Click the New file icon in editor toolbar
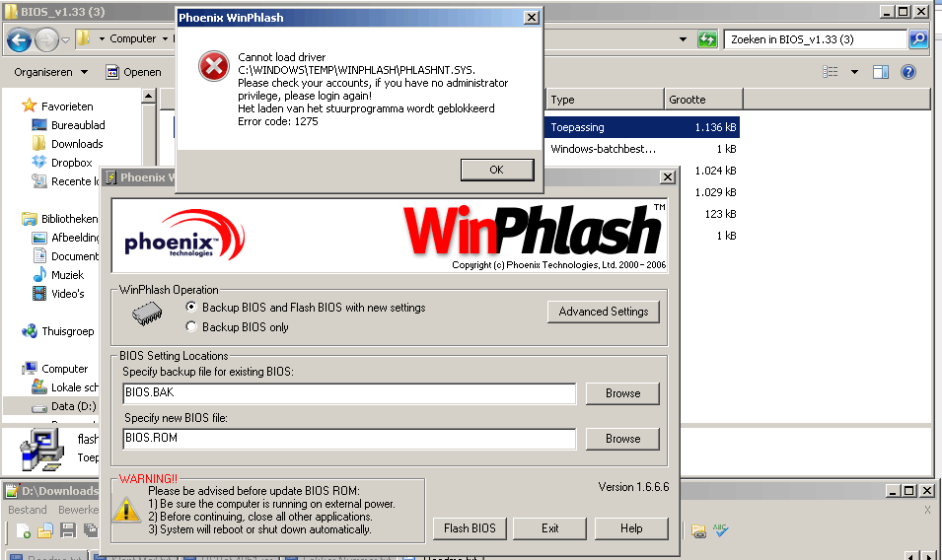942x560 pixels. coord(23,531)
